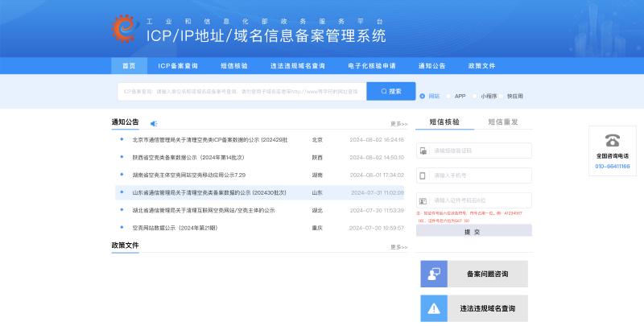Viewport: 644px width, 326px height.
Task: Click the 备案问题咨询 chat icon
Action: pos(434,274)
